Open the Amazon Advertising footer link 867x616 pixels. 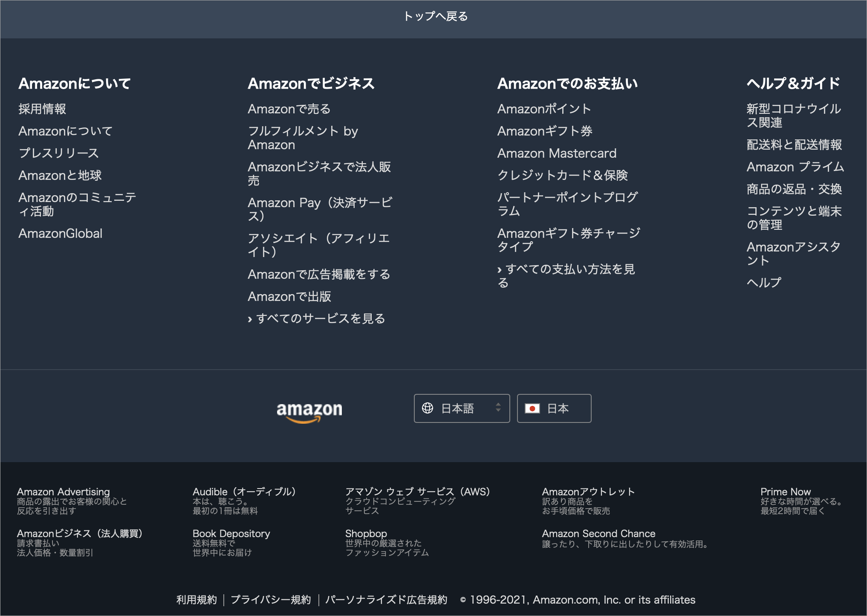click(64, 492)
